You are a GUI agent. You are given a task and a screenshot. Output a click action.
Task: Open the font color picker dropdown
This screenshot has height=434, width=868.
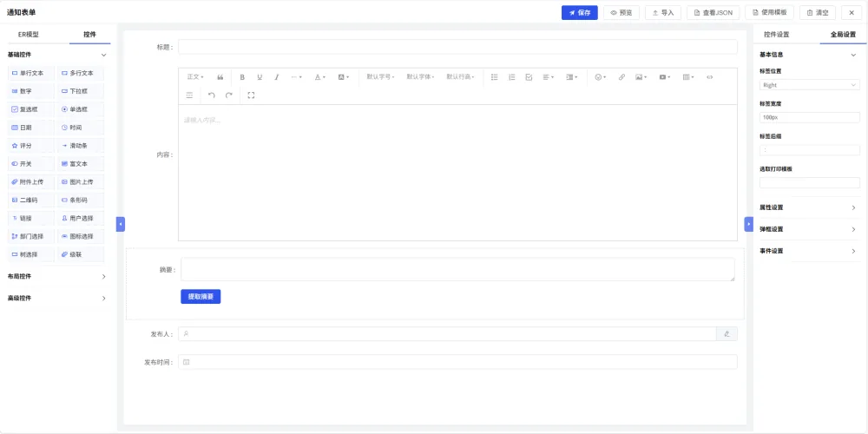coord(320,77)
